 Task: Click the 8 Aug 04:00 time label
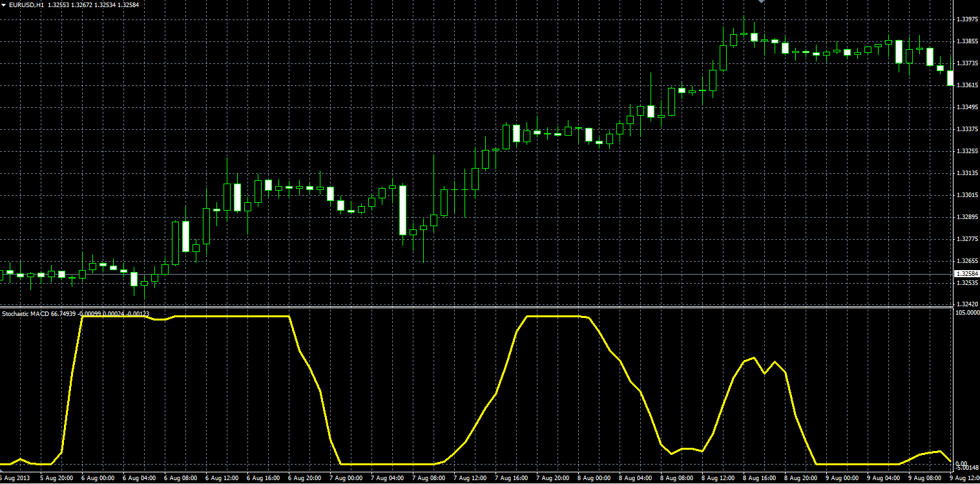click(x=635, y=479)
